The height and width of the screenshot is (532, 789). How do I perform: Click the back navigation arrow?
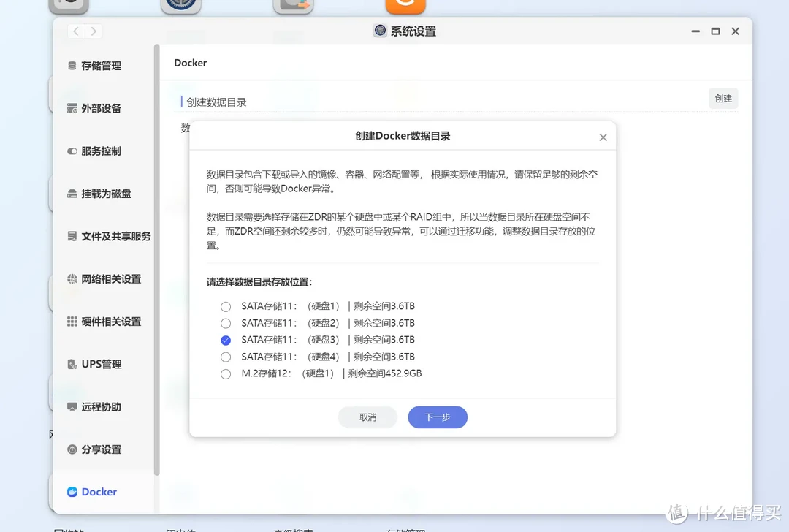[x=76, y=31]
